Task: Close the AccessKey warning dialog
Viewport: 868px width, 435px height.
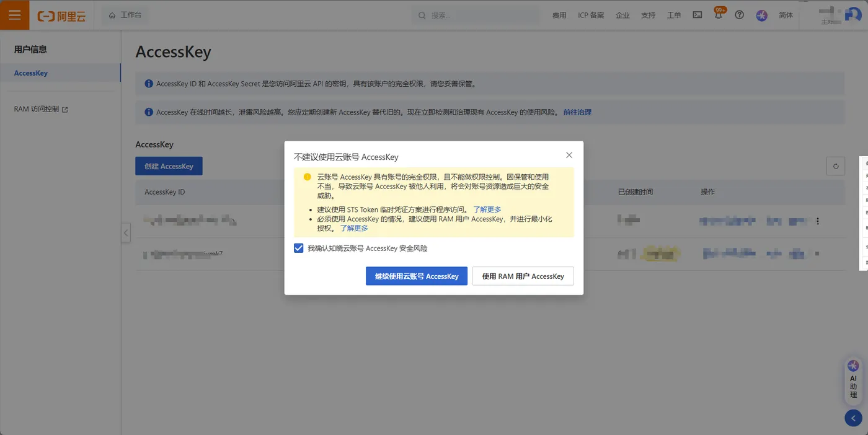Action: [569, 155]
